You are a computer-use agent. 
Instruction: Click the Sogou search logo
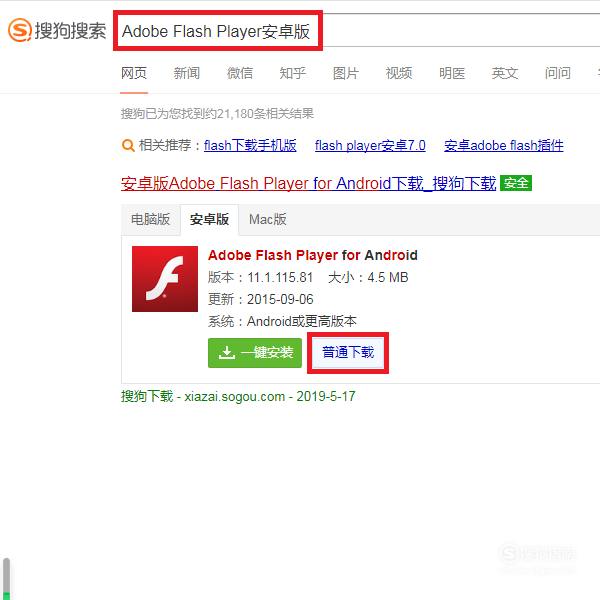tap(57, 30)
